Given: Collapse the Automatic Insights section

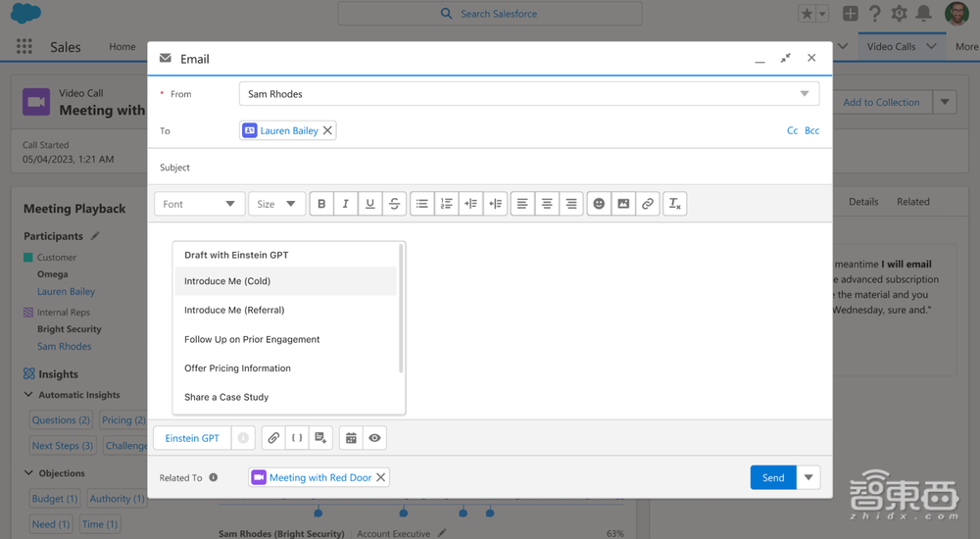Looking at the screenshot, I should coord(28,395).
